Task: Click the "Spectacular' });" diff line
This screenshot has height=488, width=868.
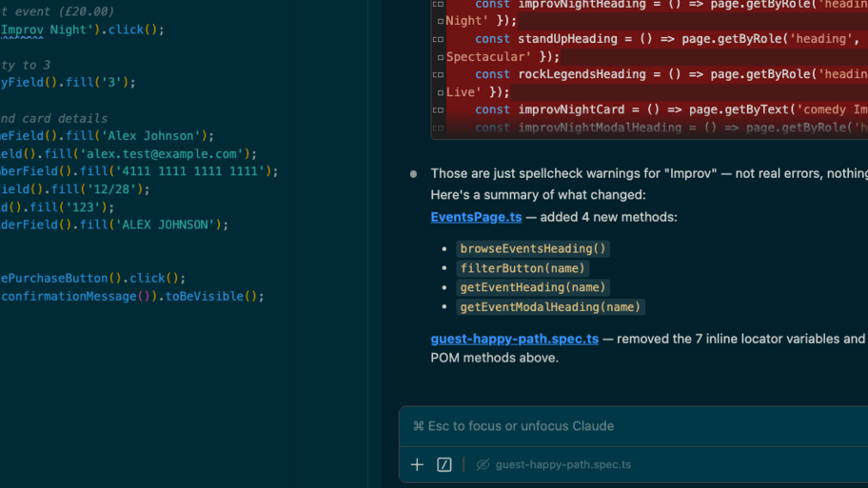Action: 503,57
